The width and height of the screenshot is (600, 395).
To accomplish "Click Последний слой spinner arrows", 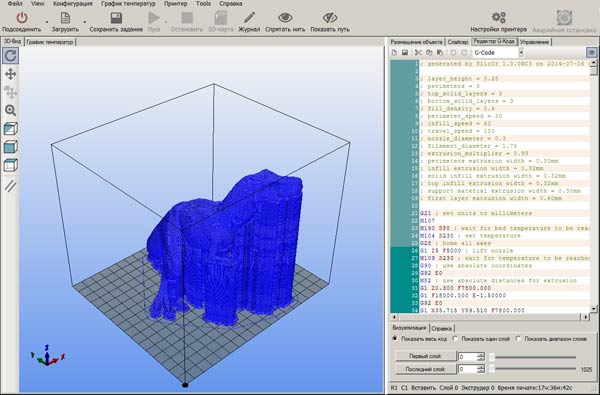I will pyautogui.click(x=481, y=369).
